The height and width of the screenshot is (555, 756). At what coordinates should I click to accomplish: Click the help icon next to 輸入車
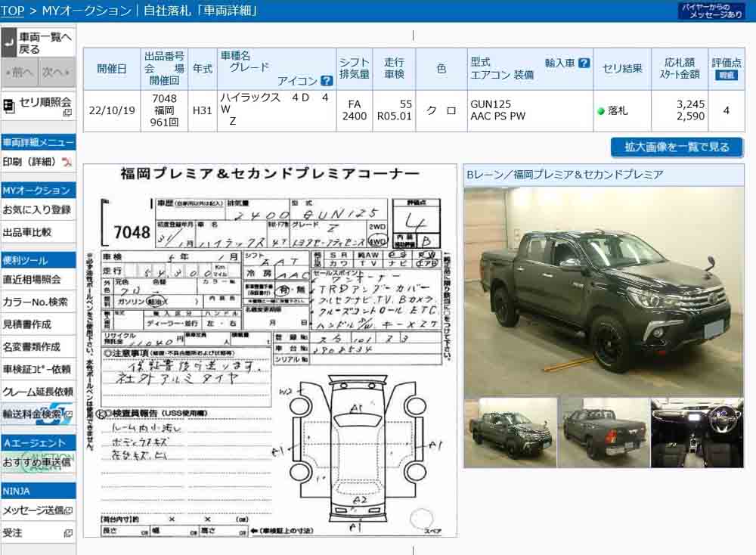click(x=584, y=64)
